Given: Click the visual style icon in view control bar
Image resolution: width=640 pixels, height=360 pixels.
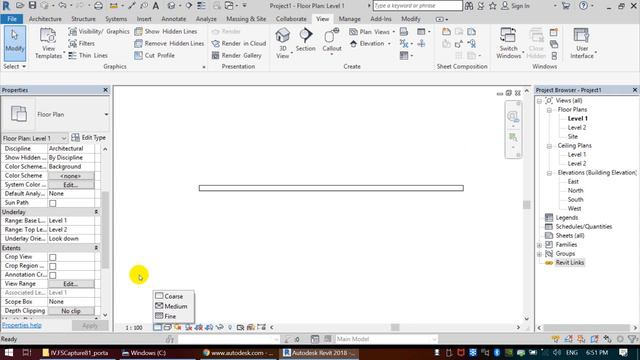Looking at the screenshot, I should tap(167, 327).
